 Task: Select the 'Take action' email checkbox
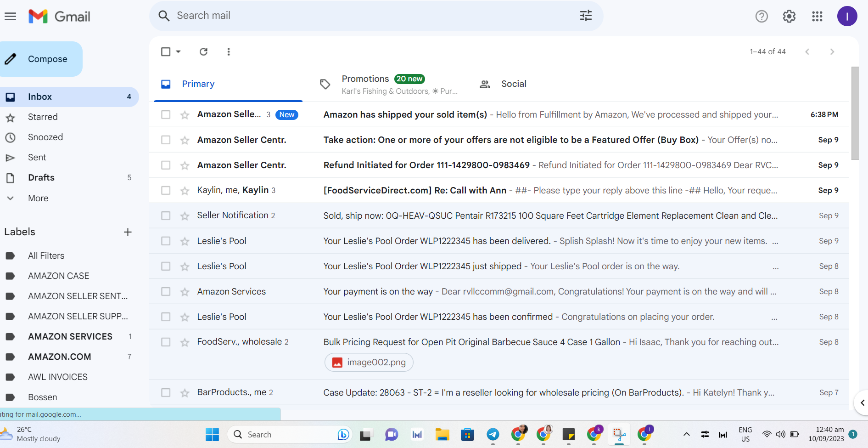pos(166,140)
